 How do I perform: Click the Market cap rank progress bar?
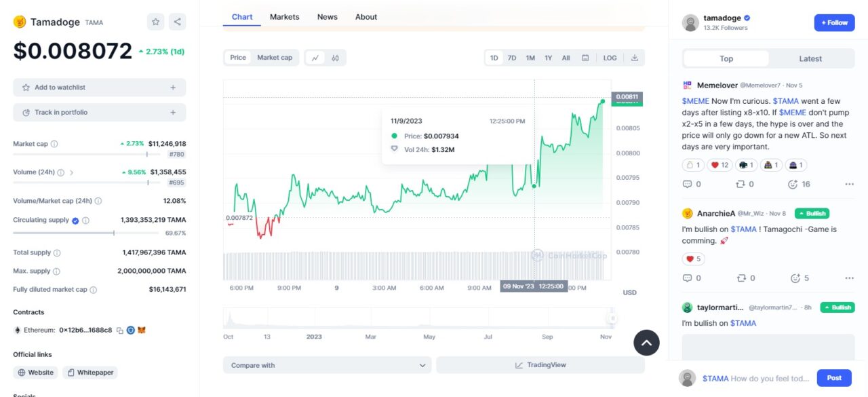coord(86,155)
